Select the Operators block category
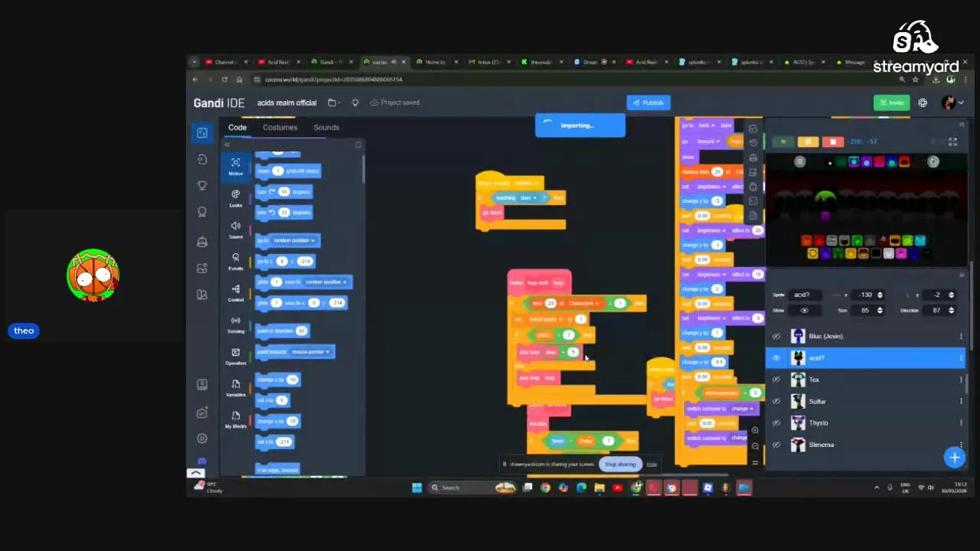Viewport: 980px width, 551px height. pyautogui.click(x=236, y=356)
